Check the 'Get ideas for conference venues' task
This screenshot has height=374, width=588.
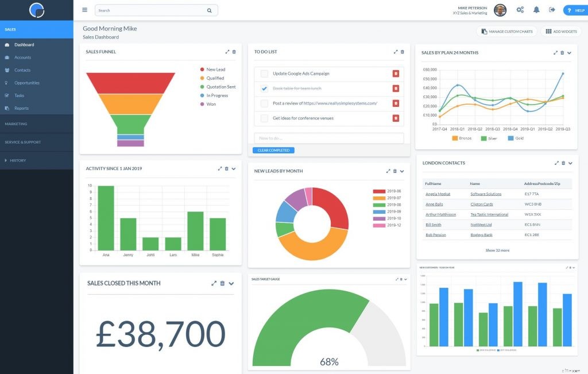[x=265, y=117]
